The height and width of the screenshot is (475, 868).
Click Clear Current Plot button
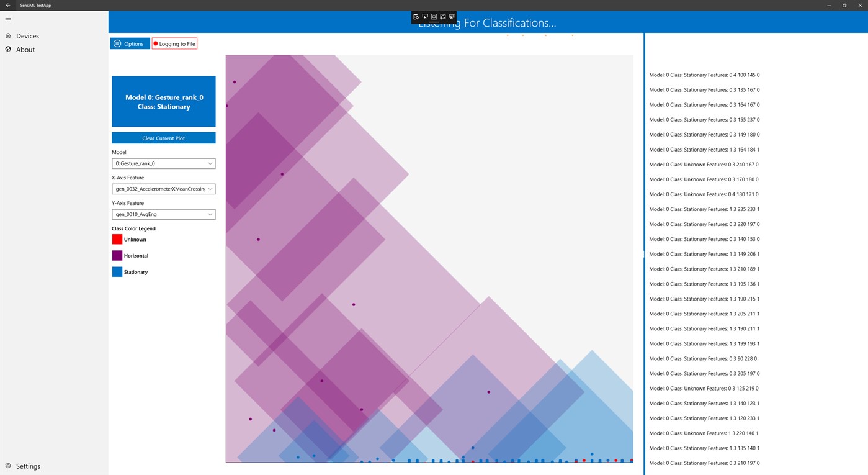pyautogui.click(x=164, y=138)
